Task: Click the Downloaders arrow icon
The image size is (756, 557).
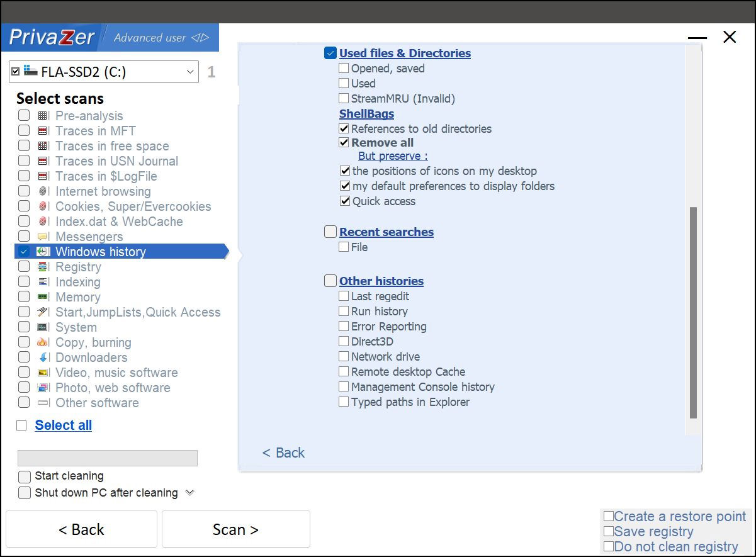Action: click(43, 357)
